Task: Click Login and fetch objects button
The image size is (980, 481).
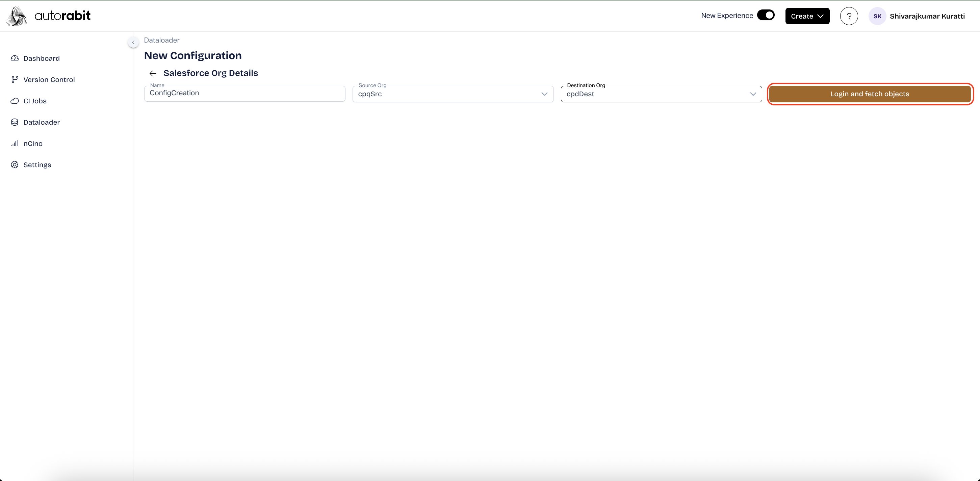Action: click(x=870, y=94)
